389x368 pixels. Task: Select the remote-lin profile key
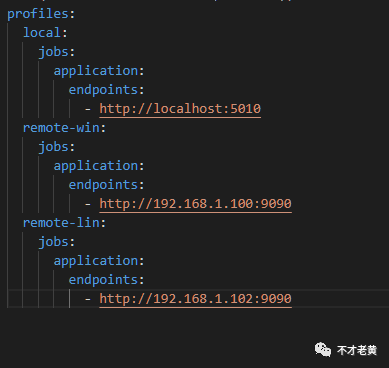61,223
